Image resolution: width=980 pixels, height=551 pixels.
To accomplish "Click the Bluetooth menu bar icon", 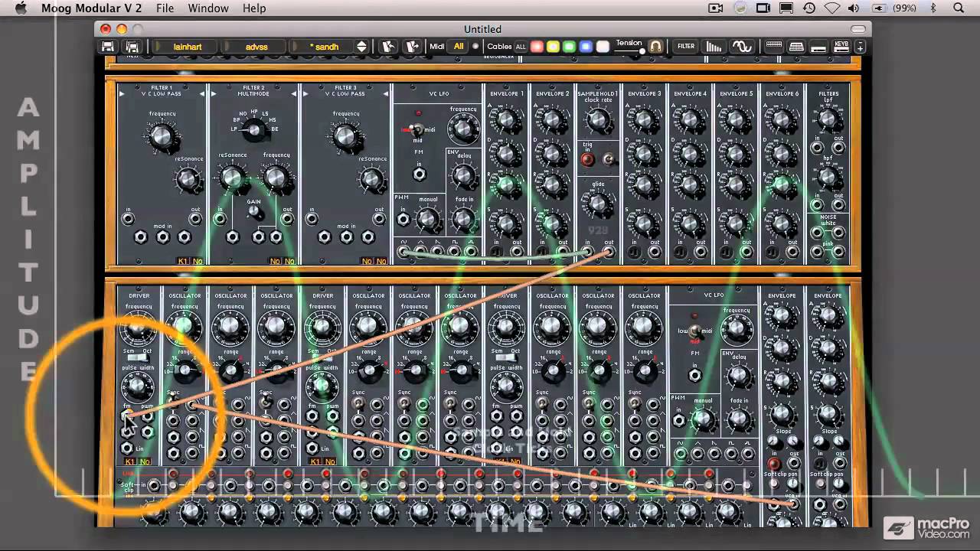I will point(933,8).
